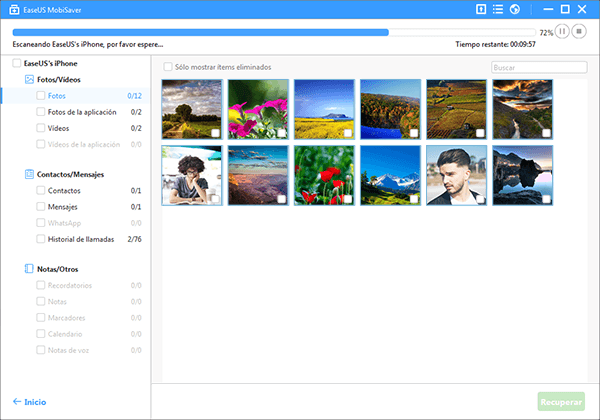Image resolution: width=600 pixels, height=420 pixels.
Task: Minimize the MobiSaver window
Action: (x=548, y=9)
